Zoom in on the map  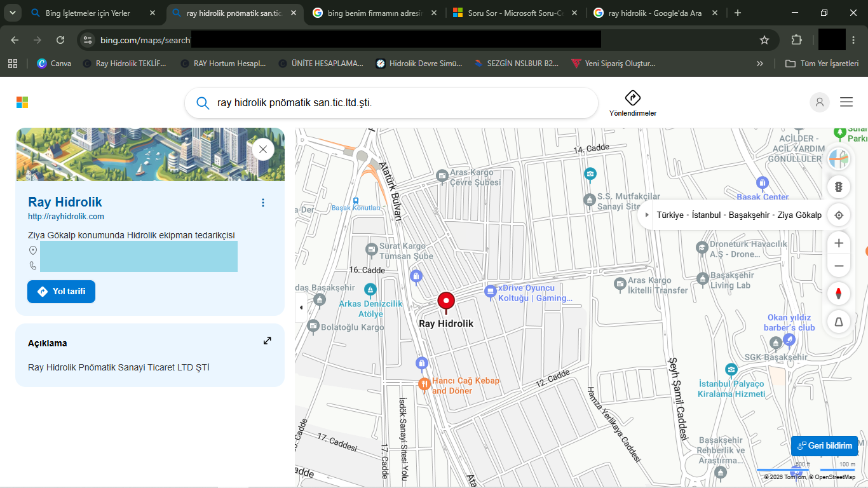839,243
